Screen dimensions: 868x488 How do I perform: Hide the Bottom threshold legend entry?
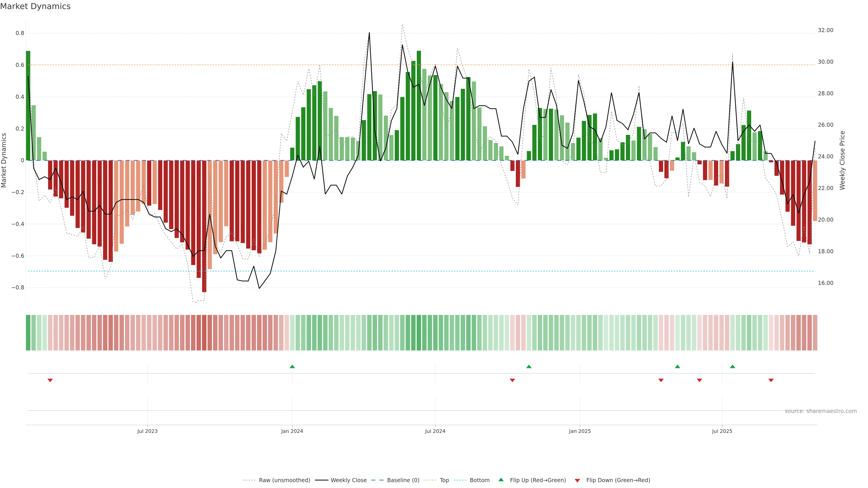[479, 480]
